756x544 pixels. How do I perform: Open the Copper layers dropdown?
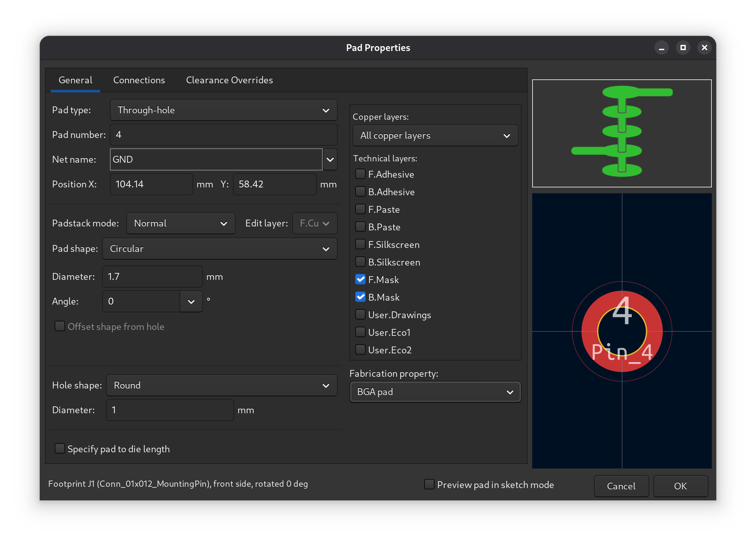tap(435, 136)
